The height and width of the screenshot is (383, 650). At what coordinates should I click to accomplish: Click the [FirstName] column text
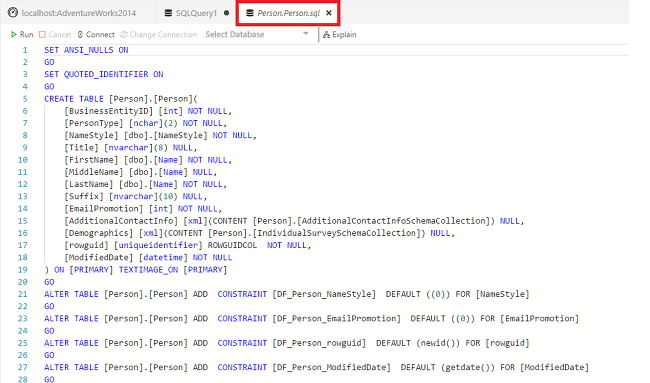[x=91, y=160]
